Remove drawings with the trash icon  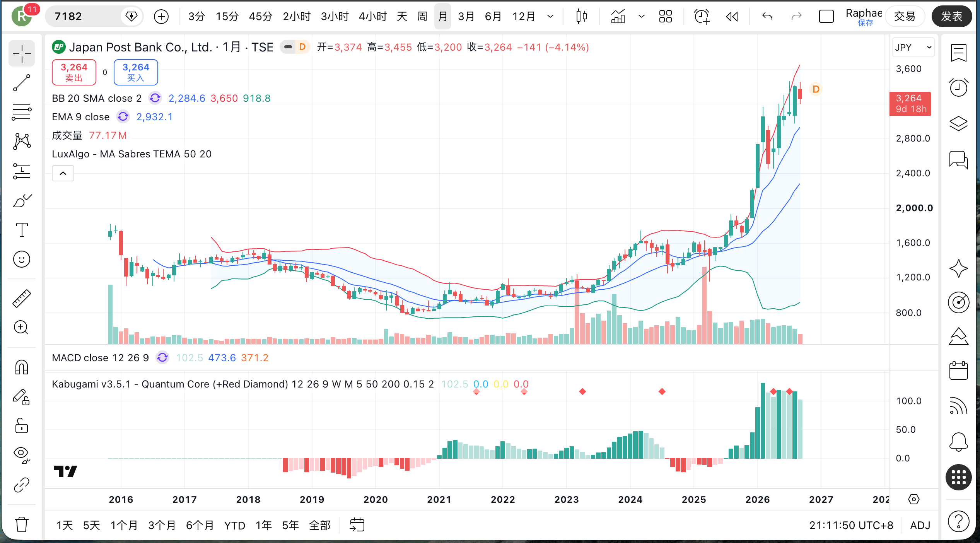22,524
